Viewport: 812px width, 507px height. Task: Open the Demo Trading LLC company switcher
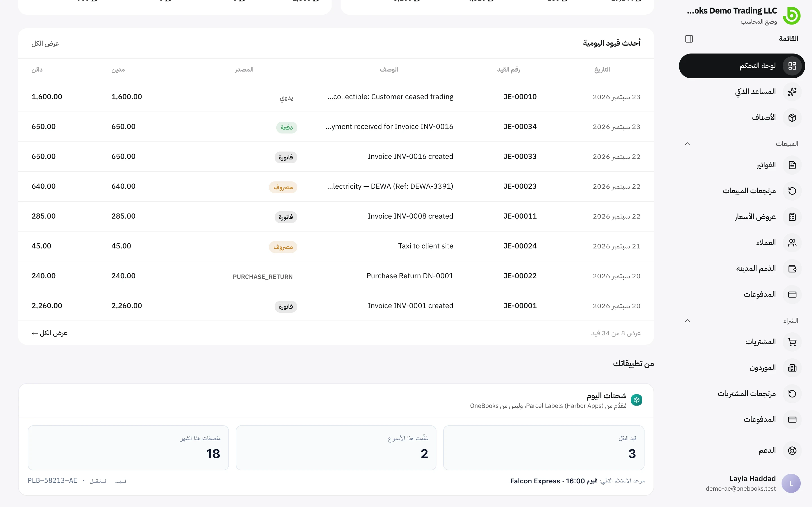coord(743,15)
